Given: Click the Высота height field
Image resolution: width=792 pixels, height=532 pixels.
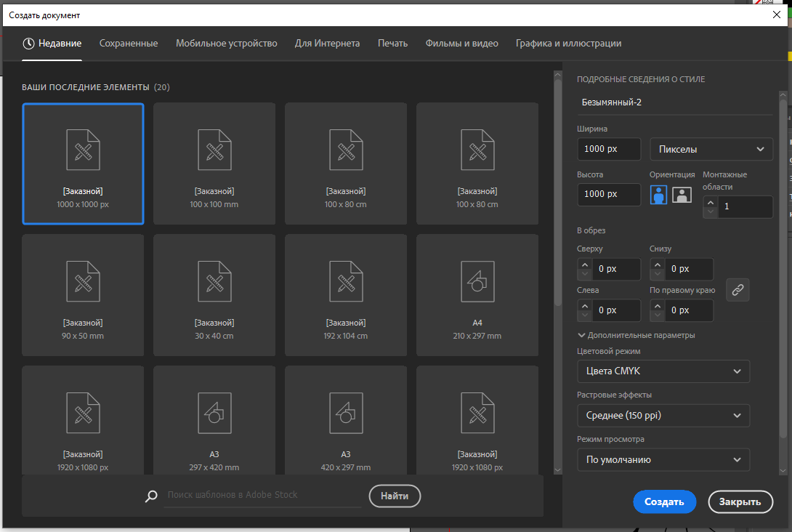Looking at the screenshot, I should coord(609,194).
